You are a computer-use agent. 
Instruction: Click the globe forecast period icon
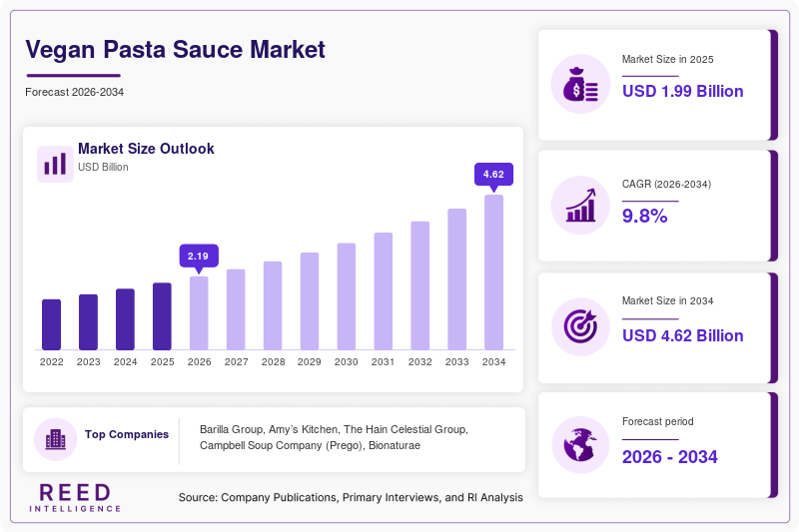[580, 444]
